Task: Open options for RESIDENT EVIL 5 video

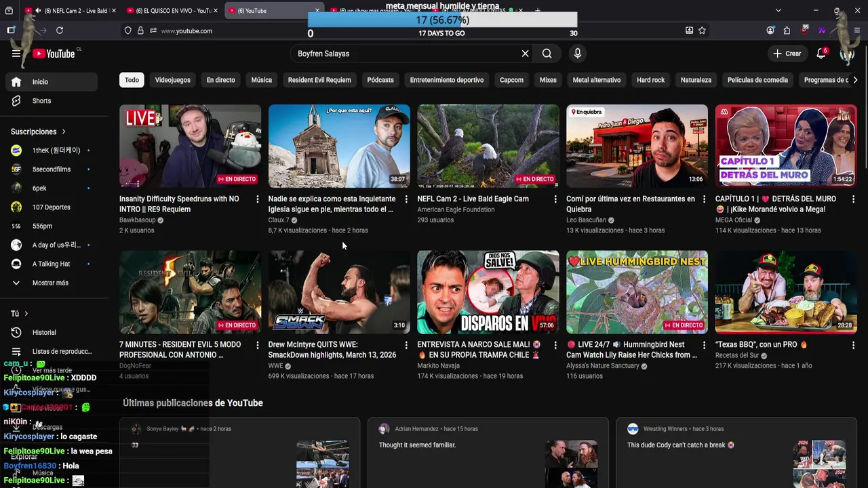Action: click(257, 345)
